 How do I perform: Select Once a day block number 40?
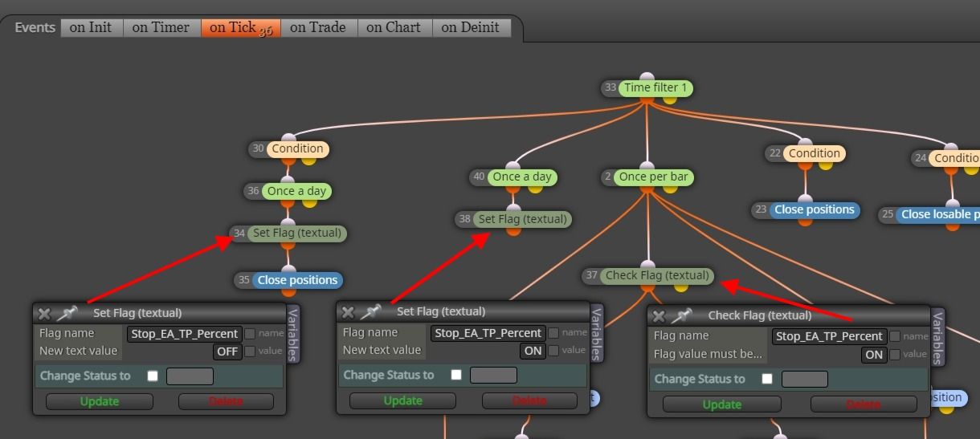pos(522,177)
